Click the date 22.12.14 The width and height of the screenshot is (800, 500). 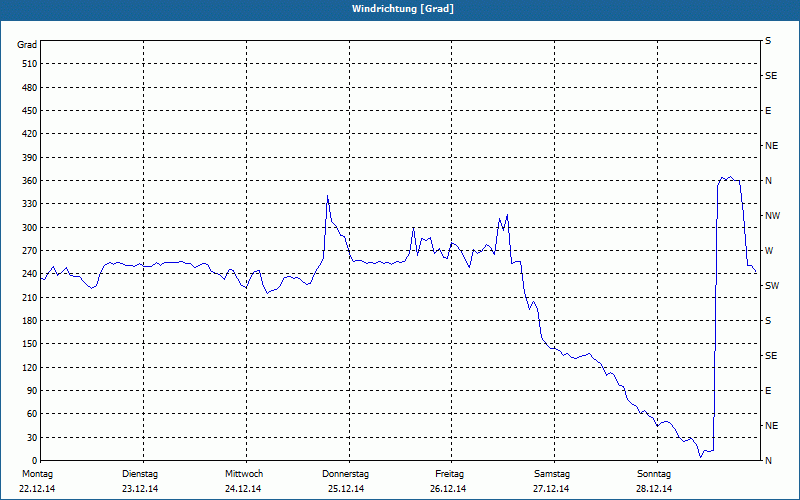click(x=37, y=489)
